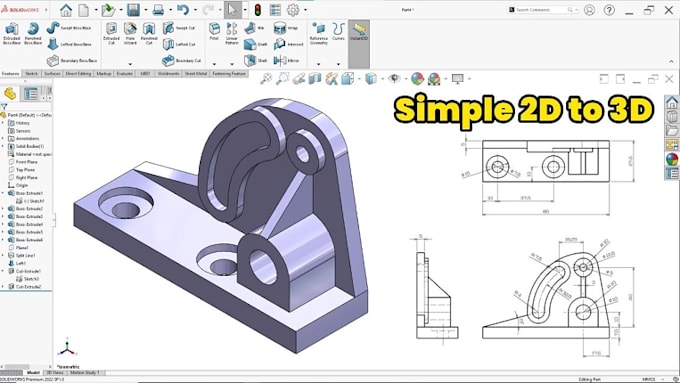680x383 pixels.
Task: Select Split Line1 feature
Action: click(x=22, y=255)
